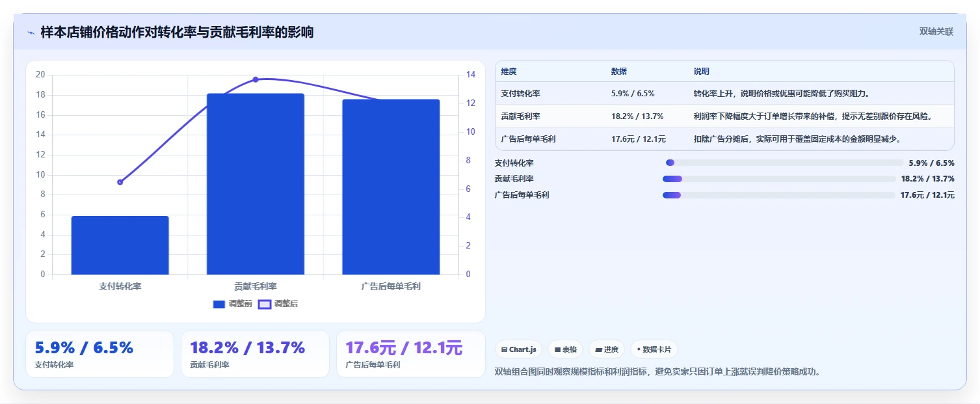Open the 广告后每单毛利 data card showing 17.6元 / 12.1元
Screen dimensions: 980x404
coord(410,354)
